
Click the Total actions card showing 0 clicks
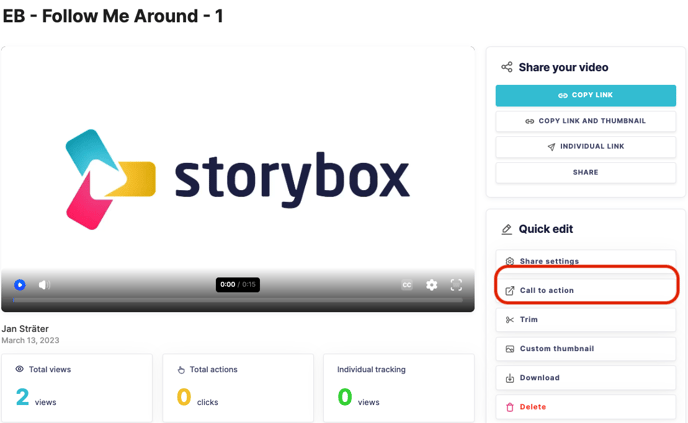(x=238, y=388)
